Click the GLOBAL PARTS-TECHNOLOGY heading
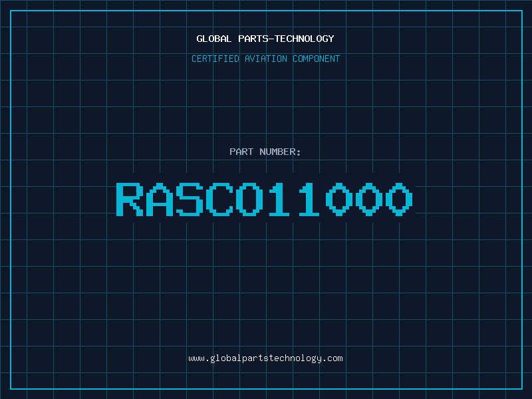Screen dimensions: 532x399 point(265,39)
